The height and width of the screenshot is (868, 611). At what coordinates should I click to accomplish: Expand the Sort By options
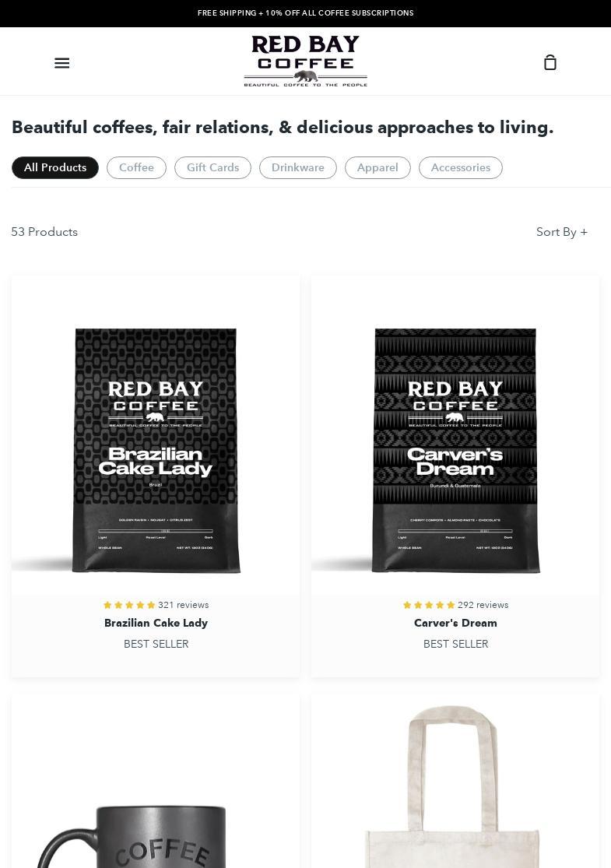pos(562,232)
